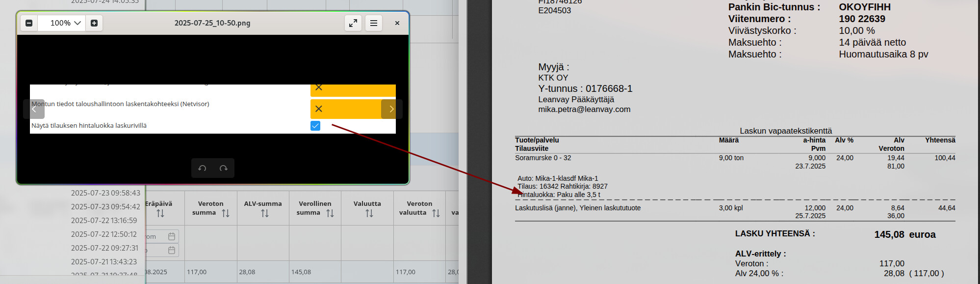Zoom out with the minus button
The image size is (980, 284).
point(29,23)
